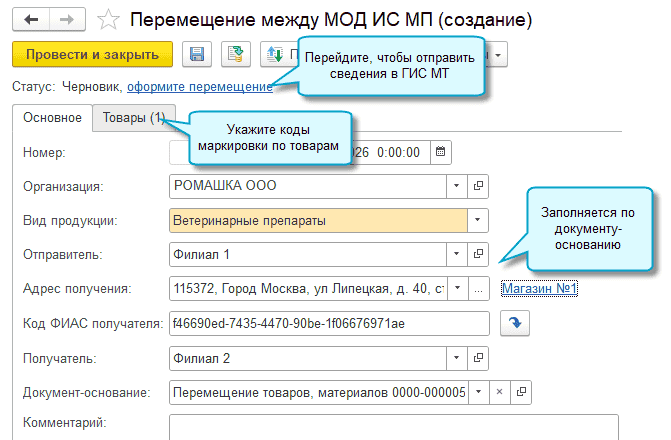
Task: Expand the Организация dropdown
Action: click(x=456, y=186)
